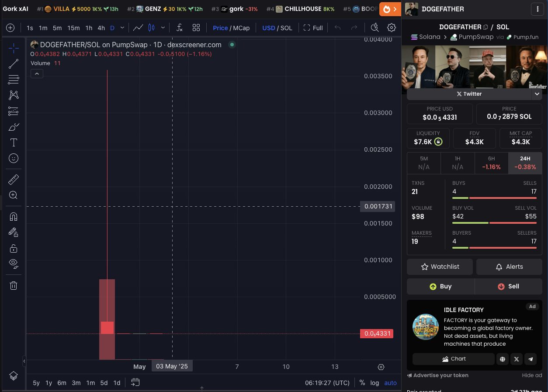Select the 6H stats tab
The image size is (548, 392).
coord(491,163)
